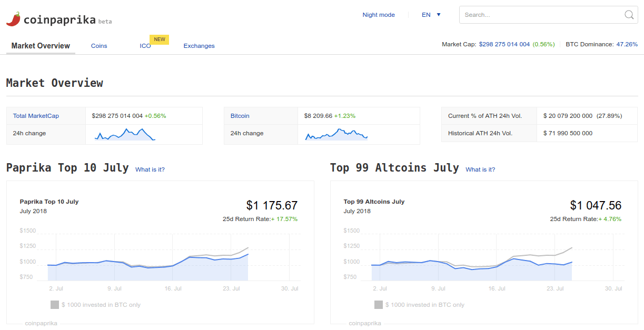This screenshot has width=644, height=330.
Task: Click the 'Historical ATH 24h Vol.' label
Action: point(480,133)
